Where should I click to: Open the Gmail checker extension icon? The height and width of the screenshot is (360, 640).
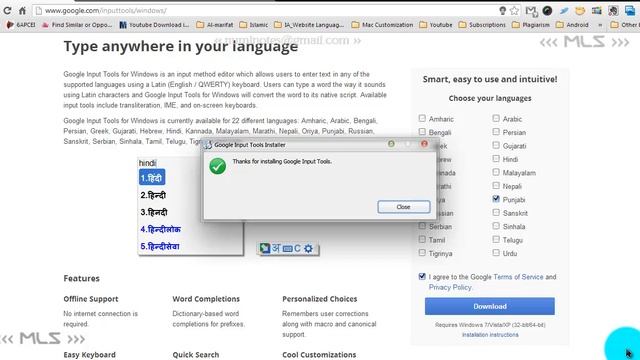531,11
